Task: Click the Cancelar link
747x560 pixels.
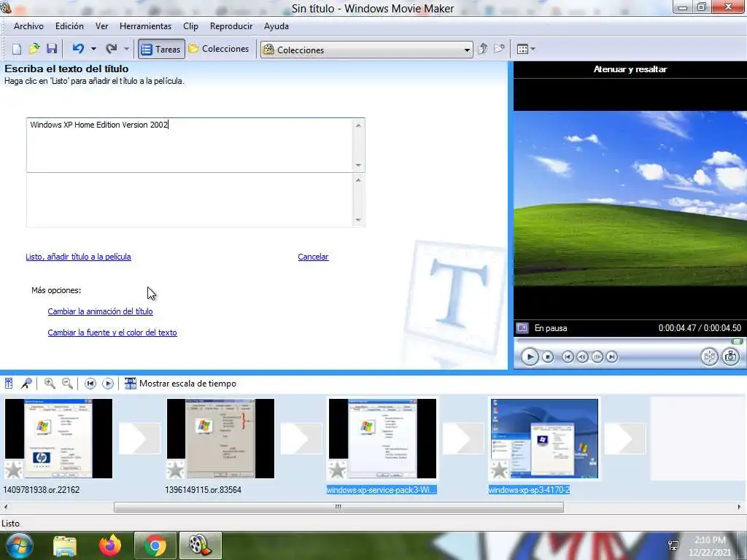Action: (x=313, y=257)
